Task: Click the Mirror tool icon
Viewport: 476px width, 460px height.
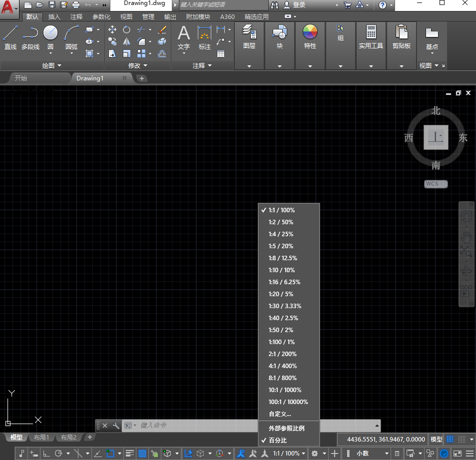Action: [126, 41]
